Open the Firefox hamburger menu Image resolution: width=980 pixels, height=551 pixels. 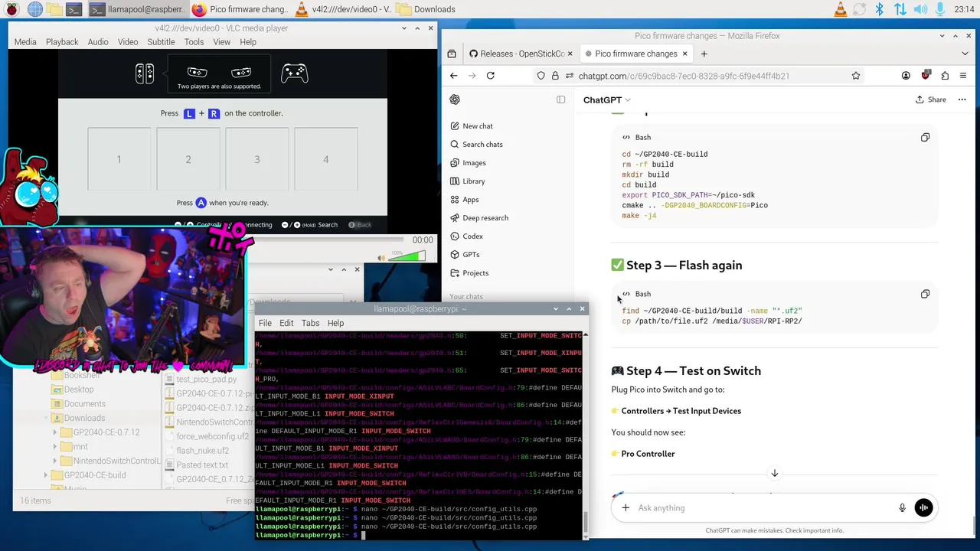tap(963, 76)
